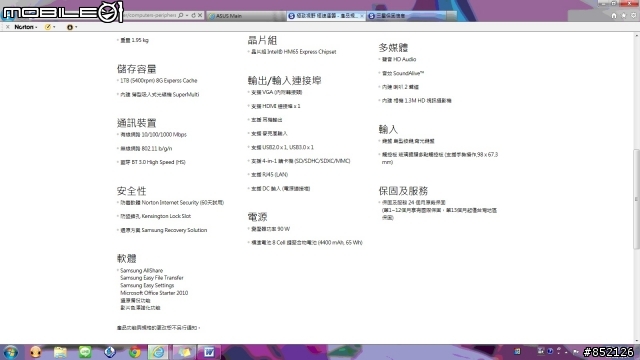Refresh the page with the reload icon

coord(193,15)
